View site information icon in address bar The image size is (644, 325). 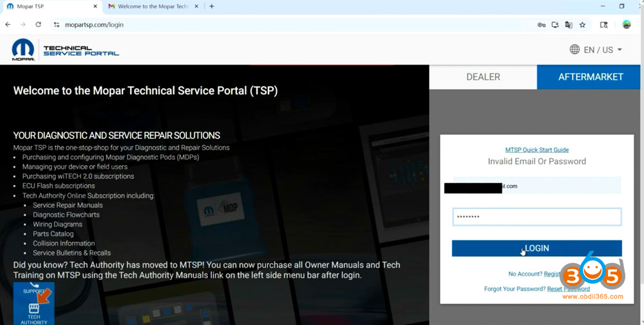pyautogui.click(x=56, y=25)
